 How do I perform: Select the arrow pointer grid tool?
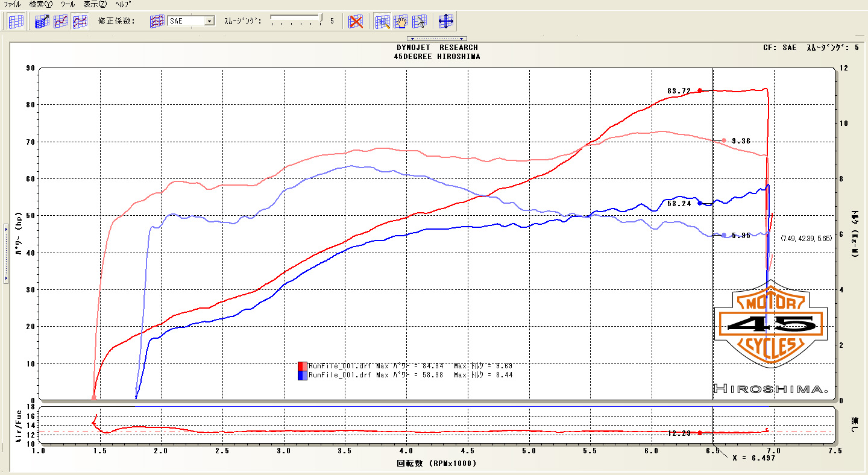[420, 22]
